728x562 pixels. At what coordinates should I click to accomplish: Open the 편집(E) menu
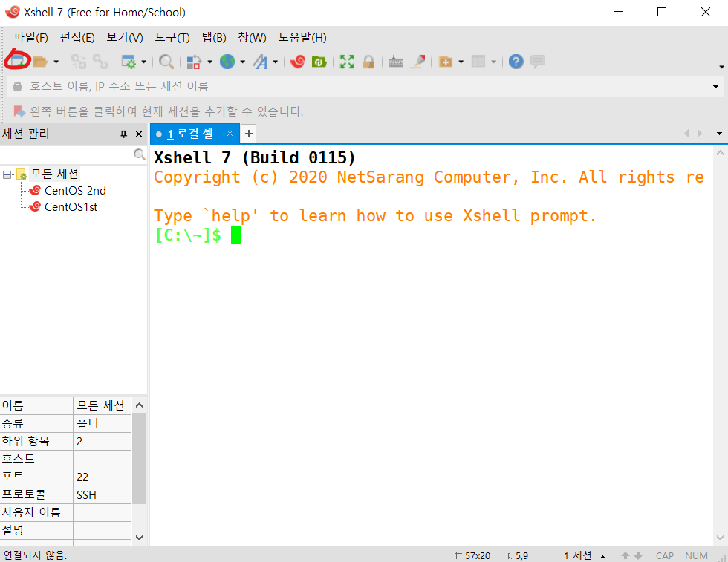click(x=77, y=38)
